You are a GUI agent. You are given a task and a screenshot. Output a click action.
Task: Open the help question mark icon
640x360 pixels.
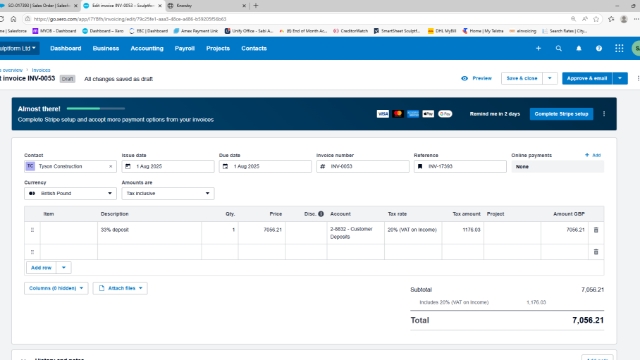click(x=599, y=48)
